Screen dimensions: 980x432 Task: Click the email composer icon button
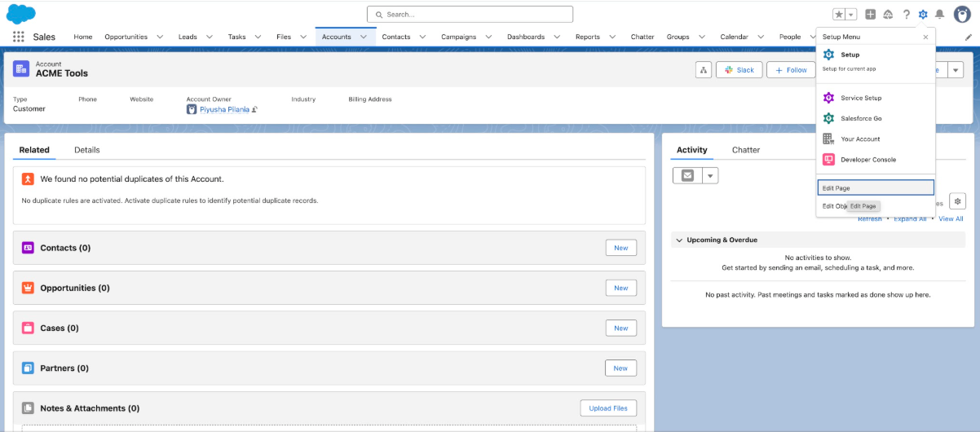pyautogui.click(x=687, y=175)
